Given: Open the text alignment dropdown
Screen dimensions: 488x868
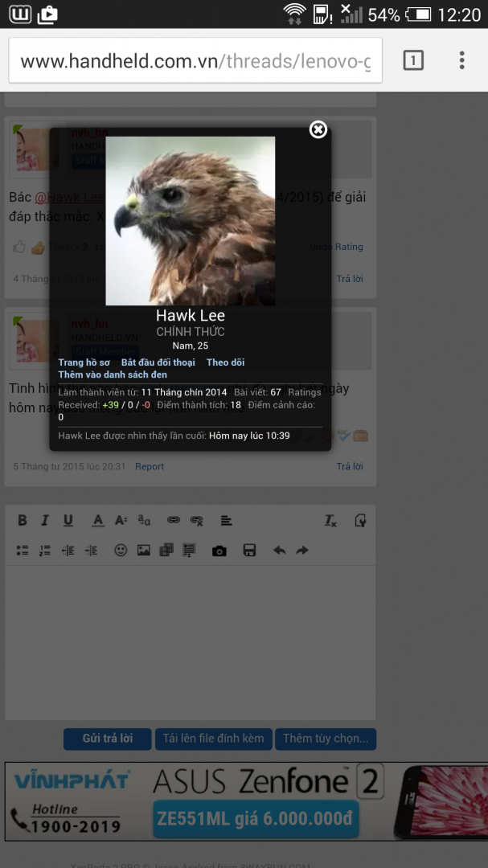Looking at the screenshot, I should point(226,520).
